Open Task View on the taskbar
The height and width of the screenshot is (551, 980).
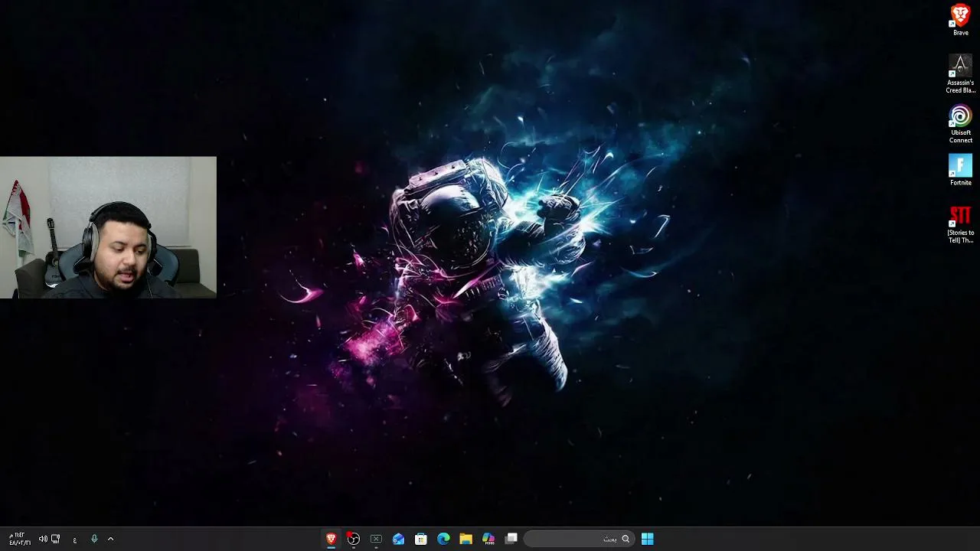(511, 539)
